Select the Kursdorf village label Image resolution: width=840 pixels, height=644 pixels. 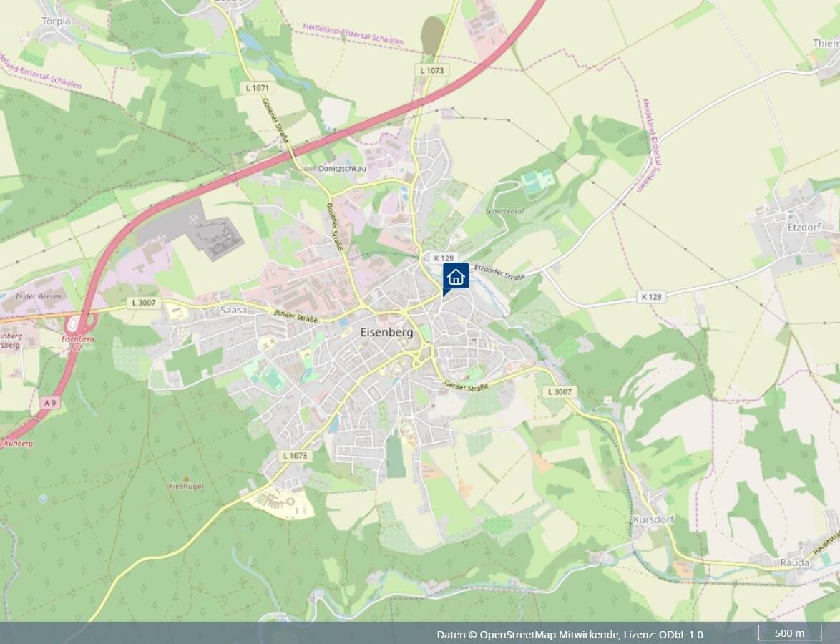[653, 519]
